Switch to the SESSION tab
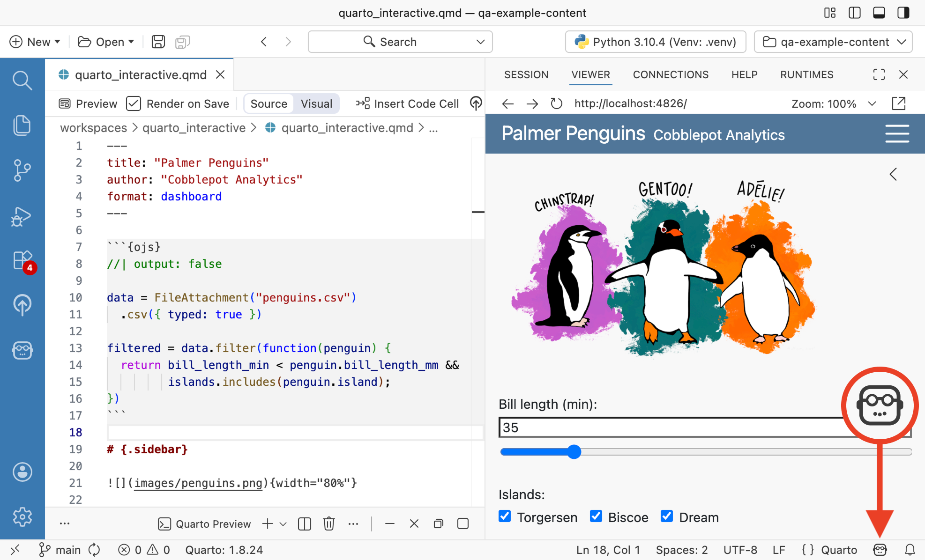The width and height of the screenshot is (925, 560). coord(526,74)
